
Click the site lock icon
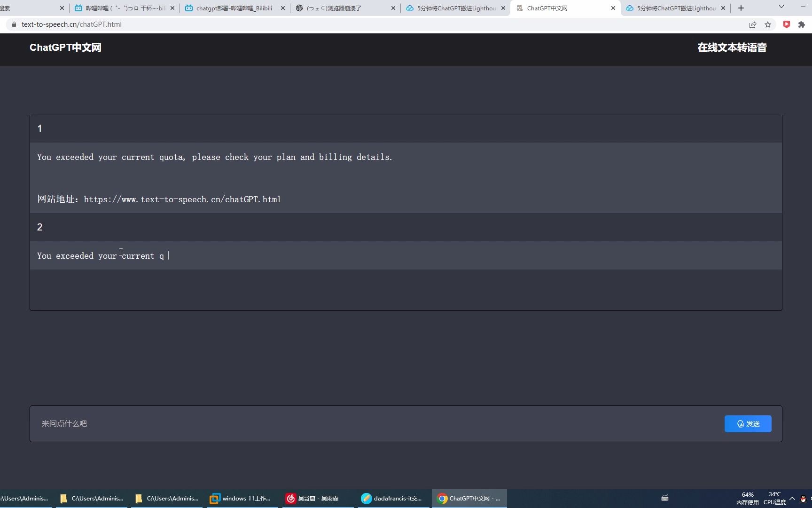pos(14,24)
